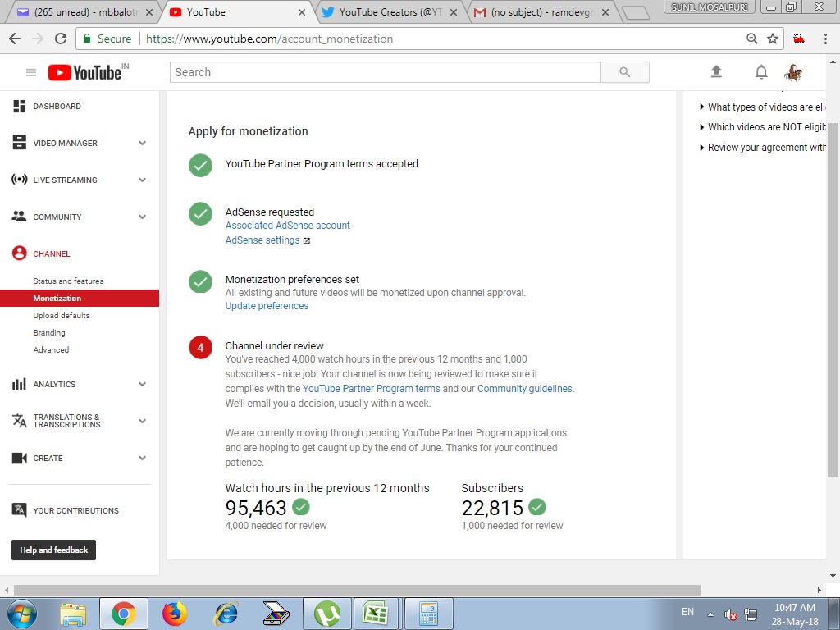840x630 pixels.
Task: Click Update preferences link
Action: [267, 305]
